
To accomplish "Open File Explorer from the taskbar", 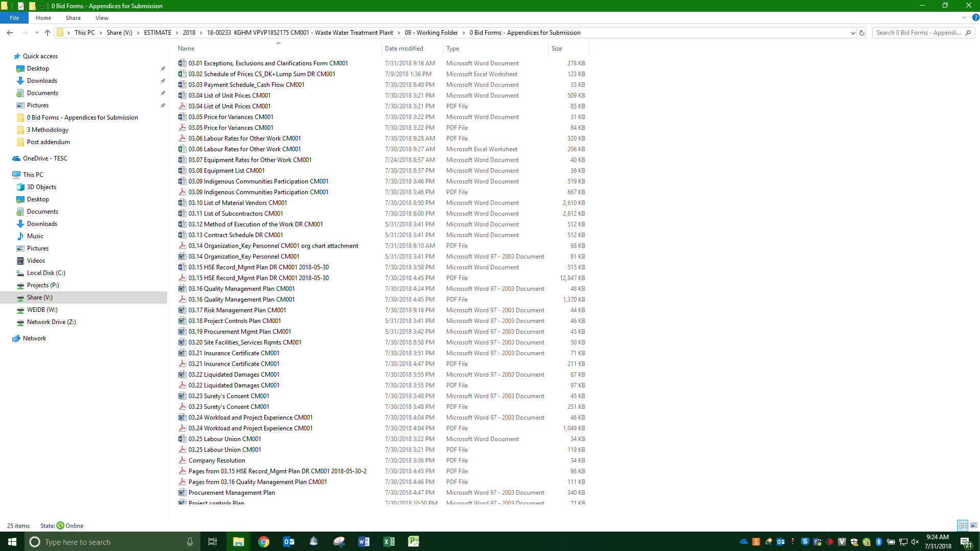I will pos(239,542).
